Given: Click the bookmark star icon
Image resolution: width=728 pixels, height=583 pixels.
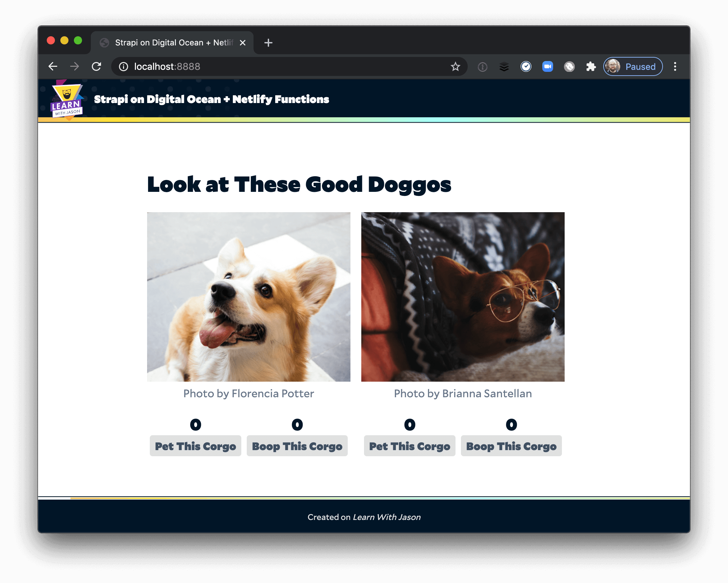Looking at the screenshot, I should pos(456,66).
